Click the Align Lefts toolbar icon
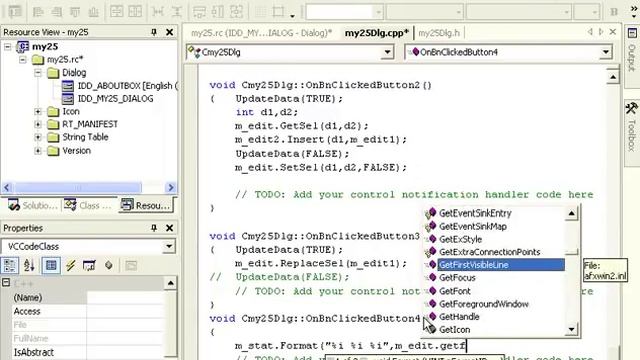The height and width of the screenshot is (360, 640). (38, 12)
